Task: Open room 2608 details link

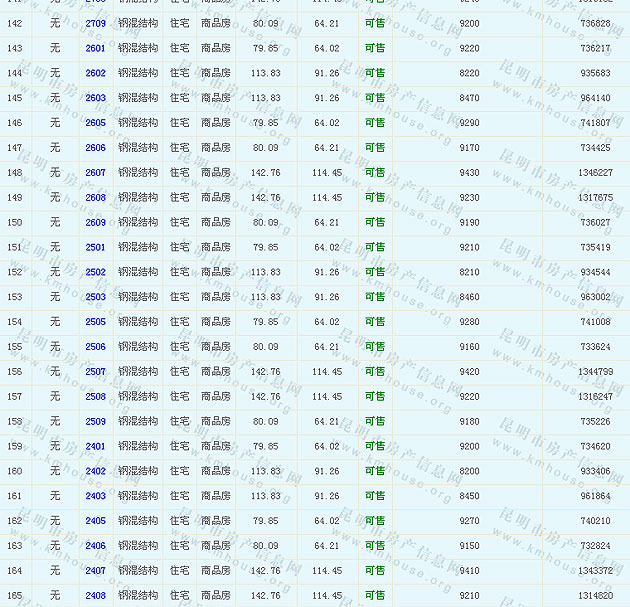Action: (x=95, y=198)
